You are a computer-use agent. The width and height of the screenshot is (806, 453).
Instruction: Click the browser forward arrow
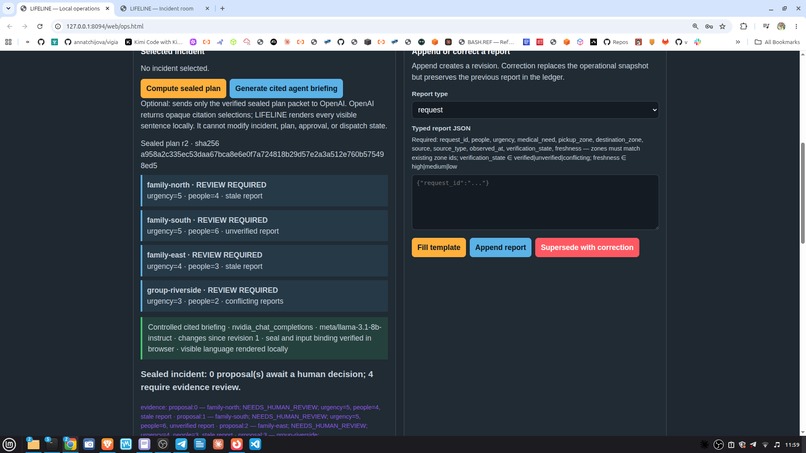pyautogui.click(x=25, y=26)
